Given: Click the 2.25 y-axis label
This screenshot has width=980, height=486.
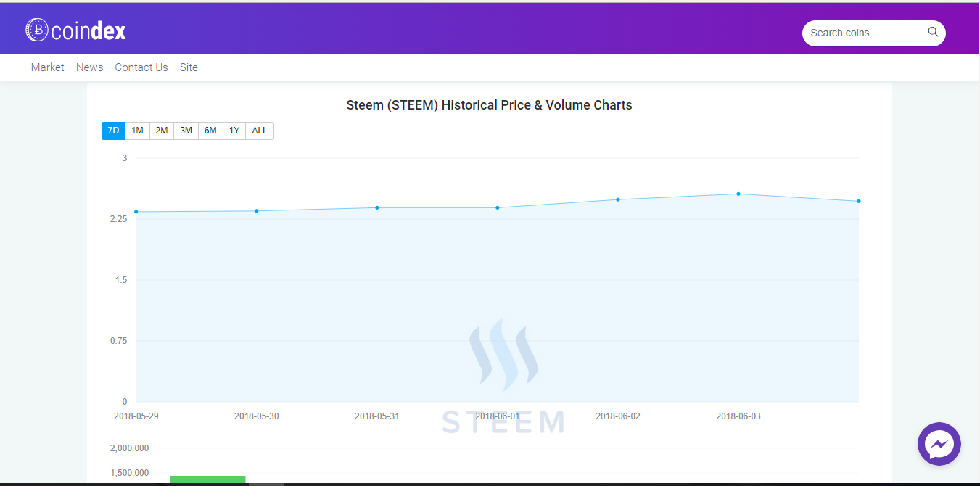Looking at the screenshot, I should pyautogui.click(x=118, y=219).
